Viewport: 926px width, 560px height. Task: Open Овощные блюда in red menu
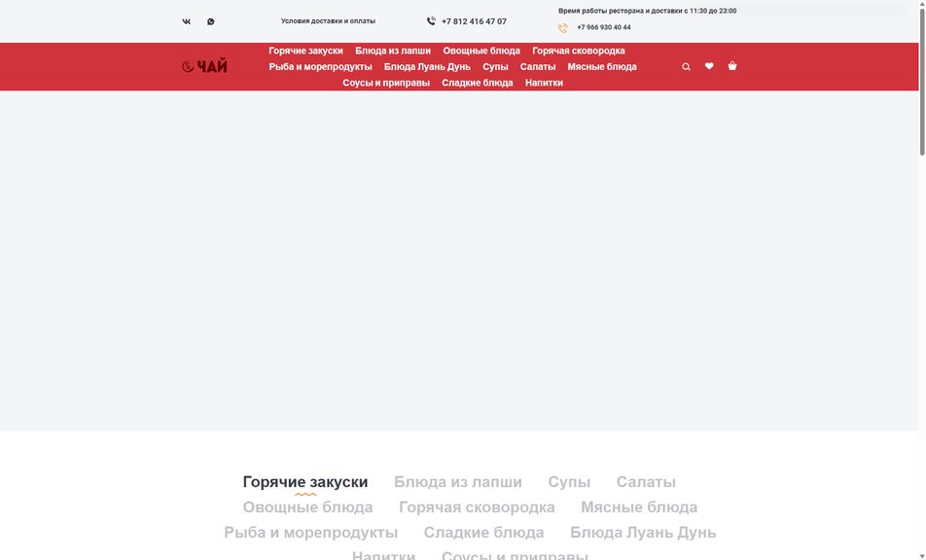point(481,51)
